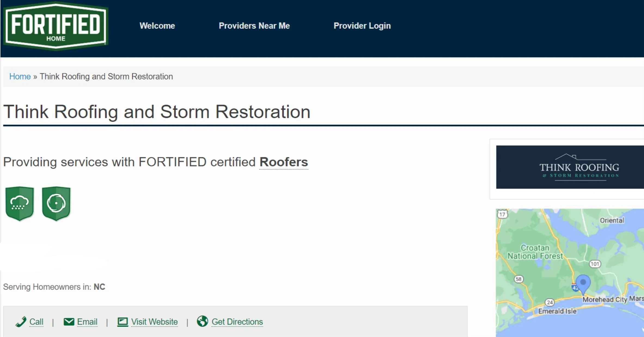The height and width of the screenshot is (337, 644).
Task: Click the hail protection shield badge
Action: [20, 203]
